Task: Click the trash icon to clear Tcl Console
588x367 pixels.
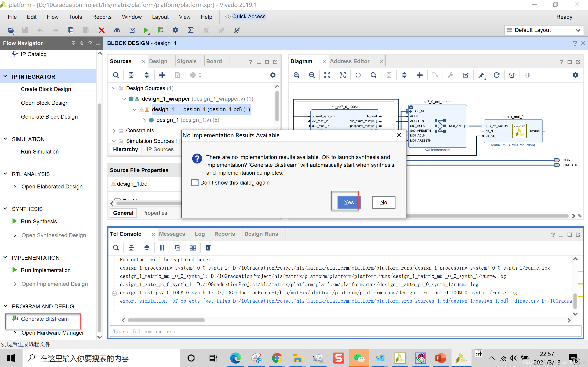Action: tap(208, 248)
